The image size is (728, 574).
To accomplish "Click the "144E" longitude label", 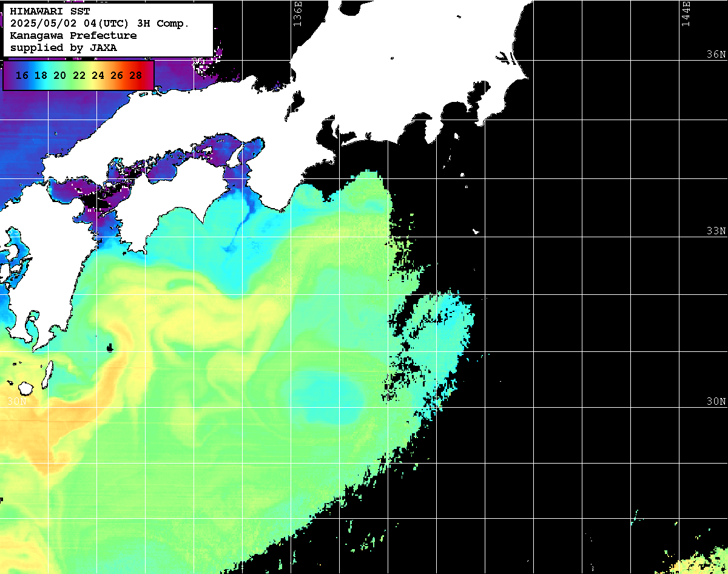I will click(686, 14).
